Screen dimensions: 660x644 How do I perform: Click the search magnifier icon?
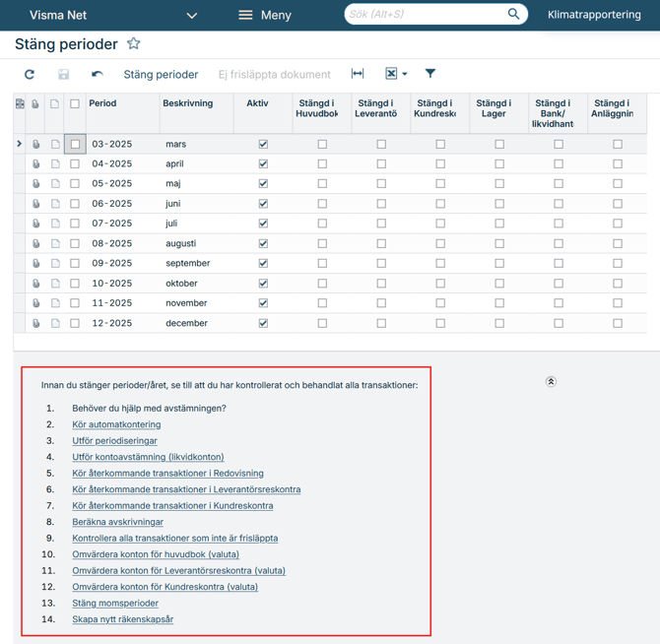(513, 15)
